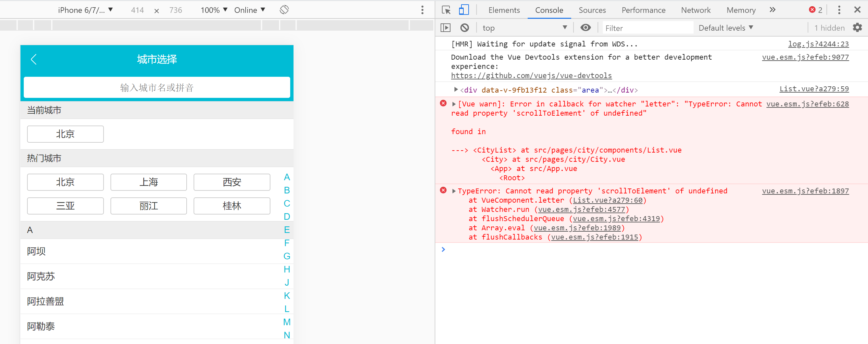Expand the Vue warn error message
This screenshot has height=344, width=868.
point(454,104)
